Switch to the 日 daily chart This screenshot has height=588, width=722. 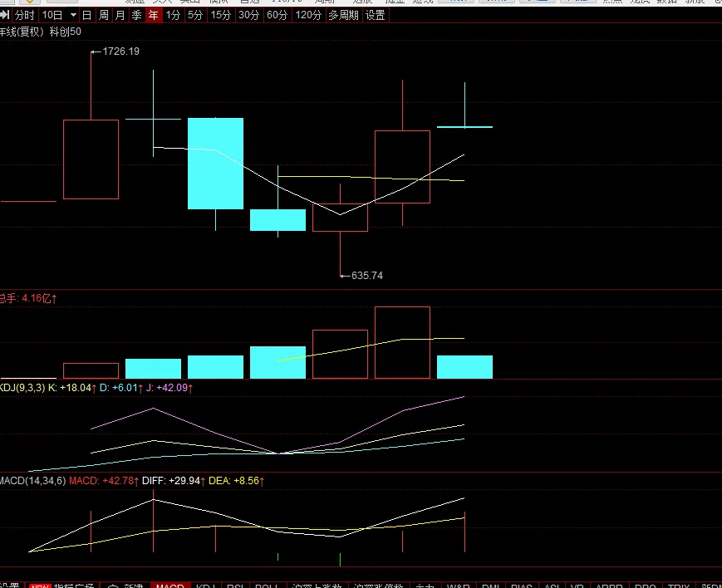pos(86,15)
